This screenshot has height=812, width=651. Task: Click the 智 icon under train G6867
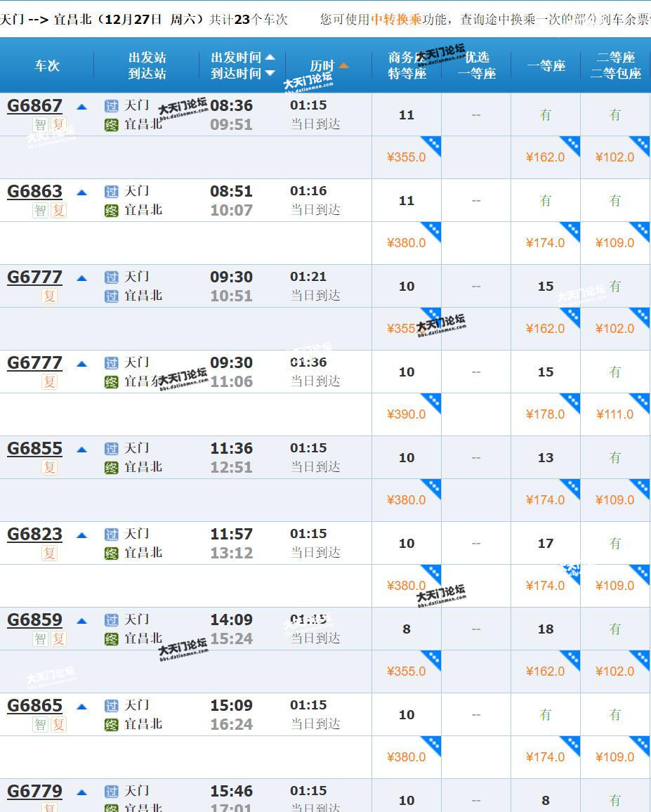(x=40, y=125)
